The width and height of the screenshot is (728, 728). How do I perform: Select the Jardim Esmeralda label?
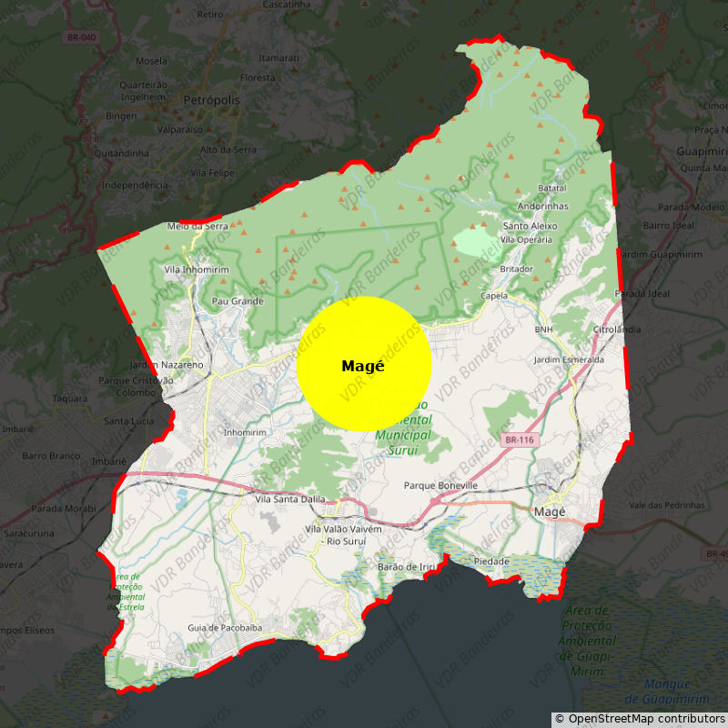point(569,359)
